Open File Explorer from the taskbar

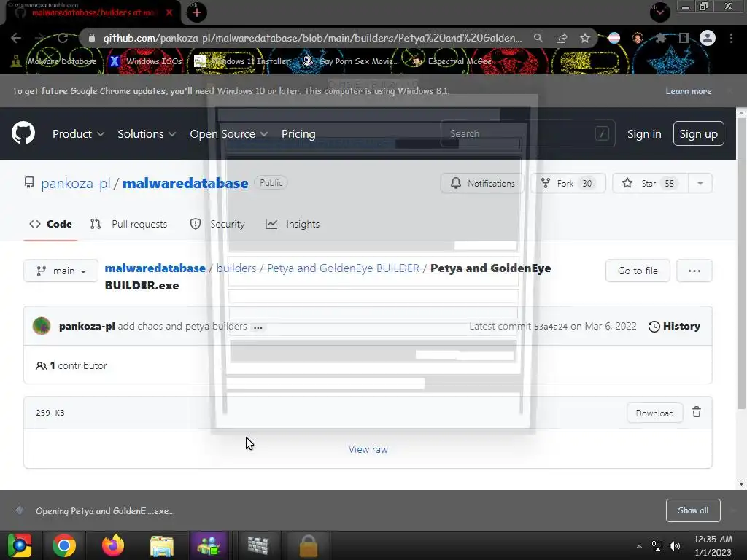[x=162, y=545]
